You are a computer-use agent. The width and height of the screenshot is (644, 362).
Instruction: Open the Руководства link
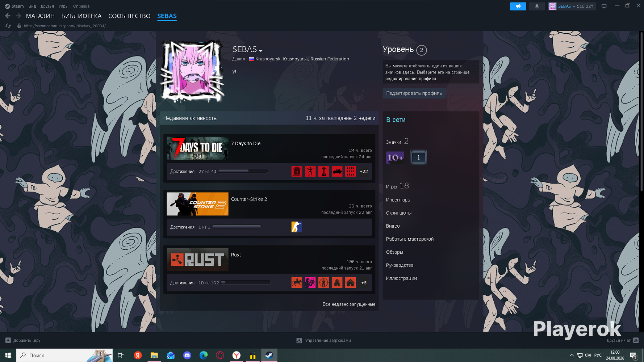pyautogui.click(x=400, y=265)
